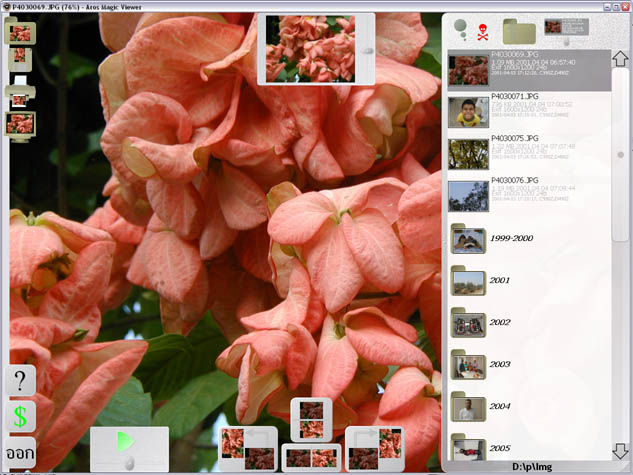Rotate the image clockwise
Viewport: 633px width, 475px height.
[x=374, y=448]
